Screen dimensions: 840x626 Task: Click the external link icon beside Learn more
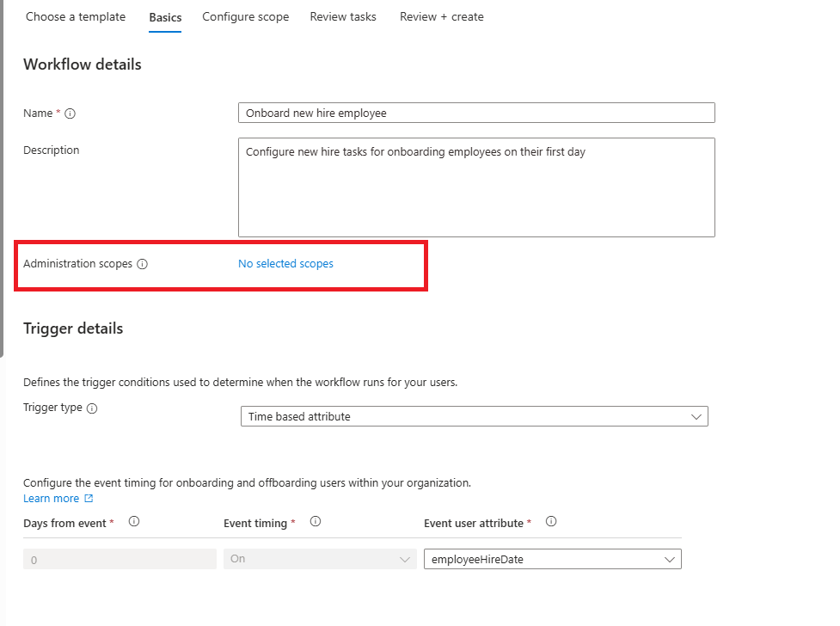pos(89,499)
